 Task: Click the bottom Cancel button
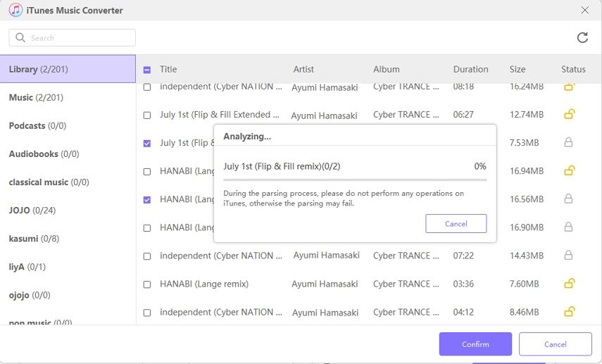coord(555,344)
